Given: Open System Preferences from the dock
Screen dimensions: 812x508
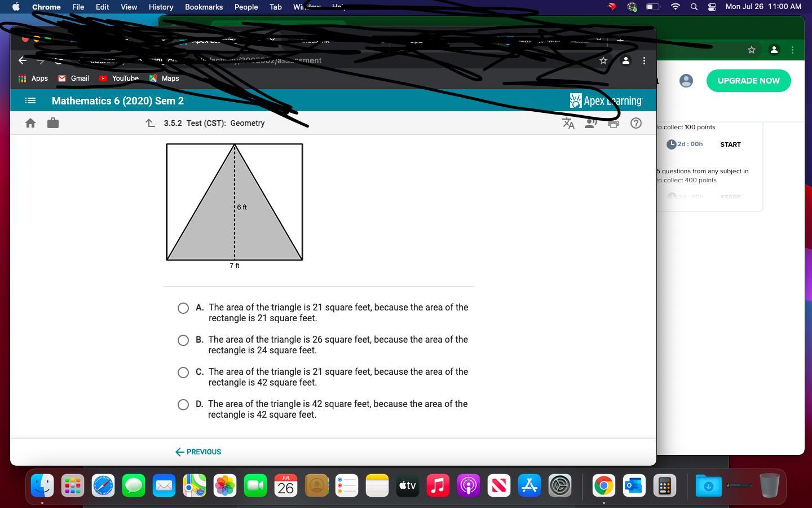Looking at the screenshot, I should [x=560, y=485].
